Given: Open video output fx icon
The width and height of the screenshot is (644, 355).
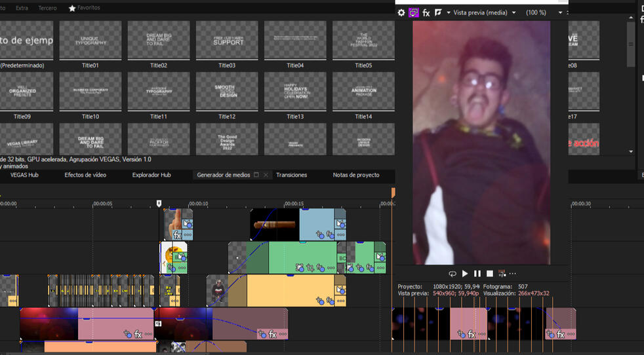Looking at the screenshot, I should coord(426,12).
